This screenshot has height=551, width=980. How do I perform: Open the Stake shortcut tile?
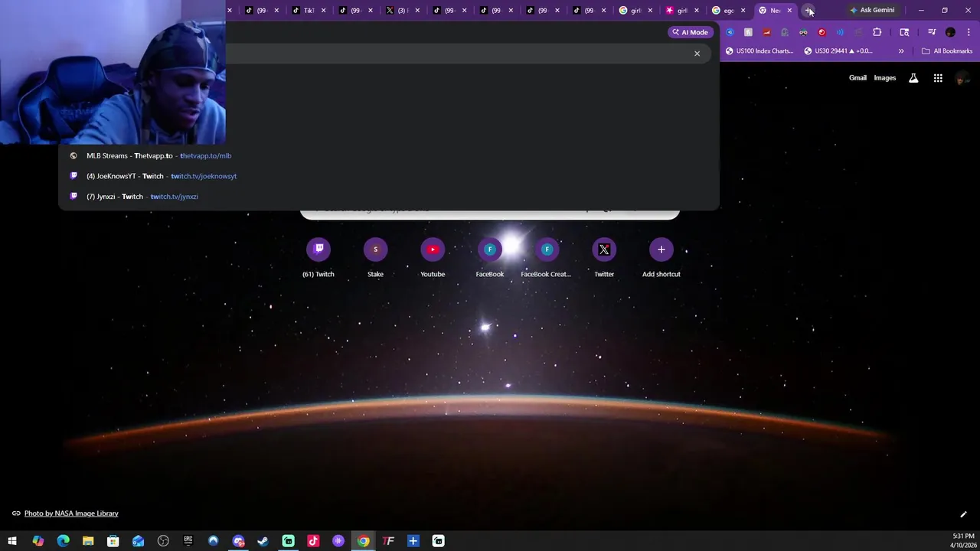coord(375,258)
